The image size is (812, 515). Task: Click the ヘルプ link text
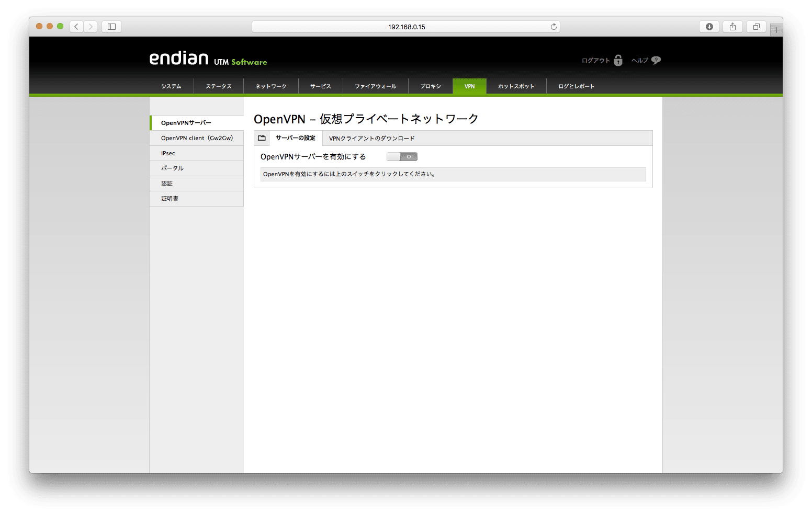[x=640, y=61]
